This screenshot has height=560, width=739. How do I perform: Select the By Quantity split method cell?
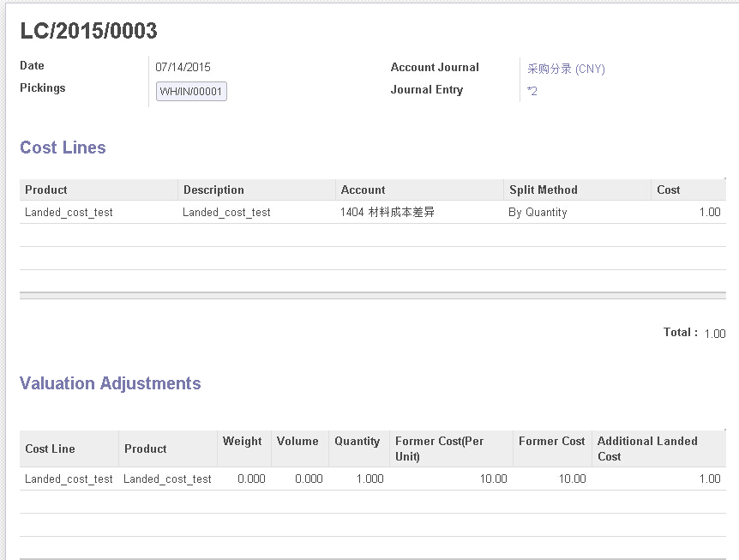[538, 212]
